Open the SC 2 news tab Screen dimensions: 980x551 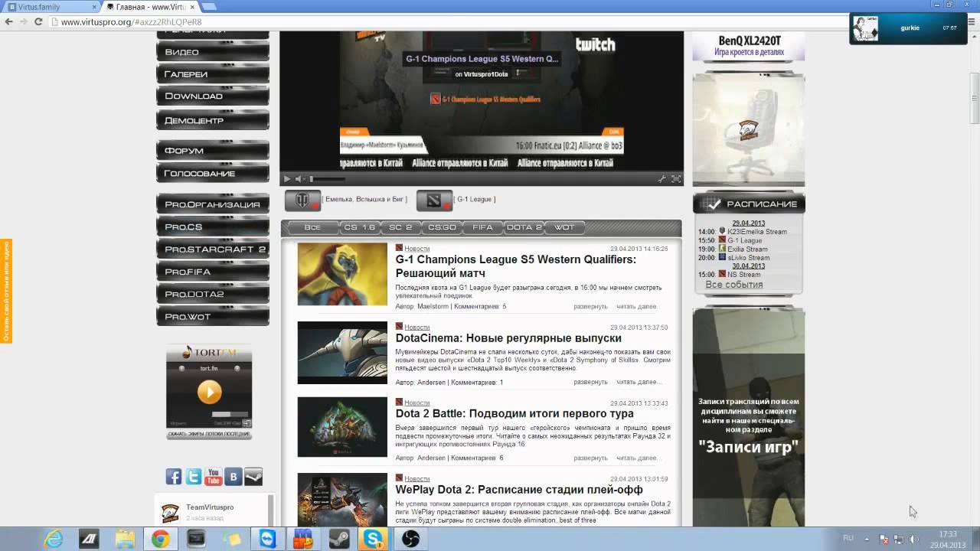(400, 227)
